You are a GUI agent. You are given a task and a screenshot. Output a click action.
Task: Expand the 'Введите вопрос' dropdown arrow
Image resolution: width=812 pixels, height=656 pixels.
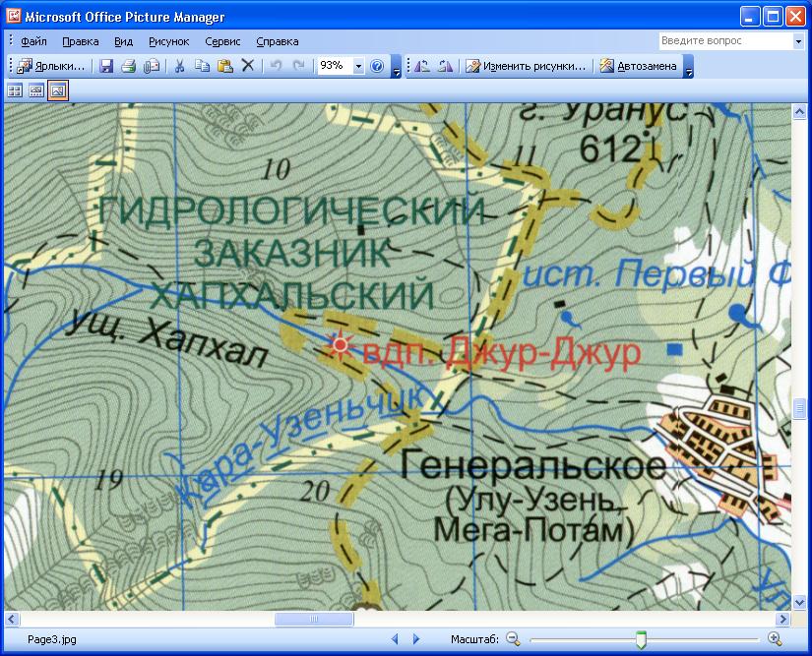pyautogui.click(x=798, y=41)
